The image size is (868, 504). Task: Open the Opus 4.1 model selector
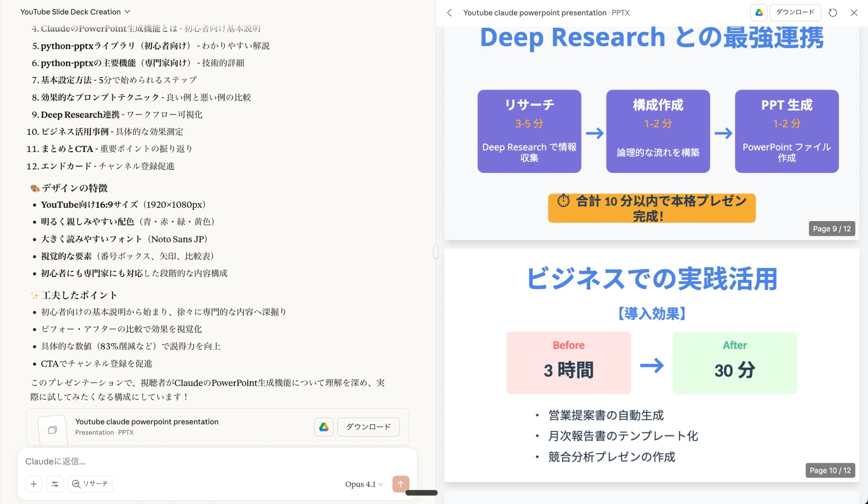[x=364, y=484]
